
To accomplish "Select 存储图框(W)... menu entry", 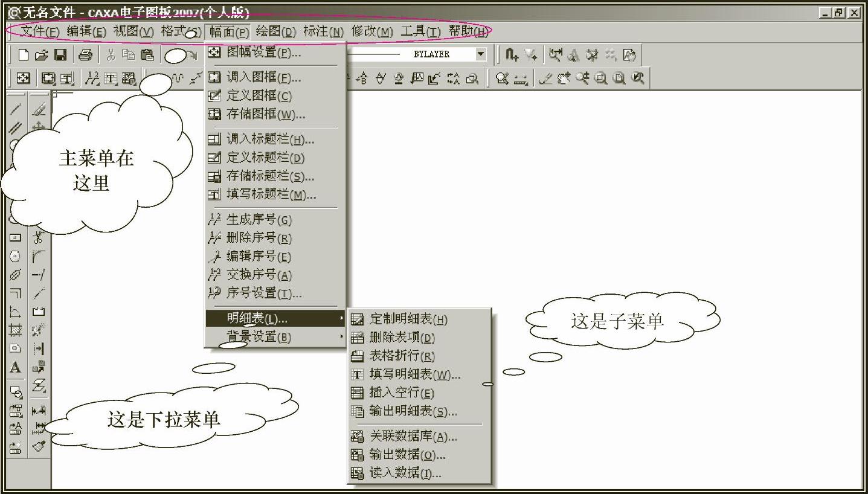I will pos(275,114).
